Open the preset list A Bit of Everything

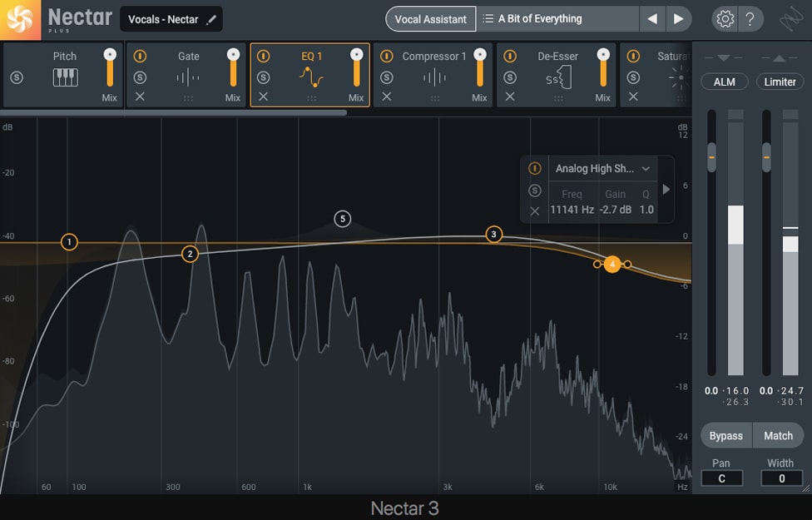pos(557,19)
